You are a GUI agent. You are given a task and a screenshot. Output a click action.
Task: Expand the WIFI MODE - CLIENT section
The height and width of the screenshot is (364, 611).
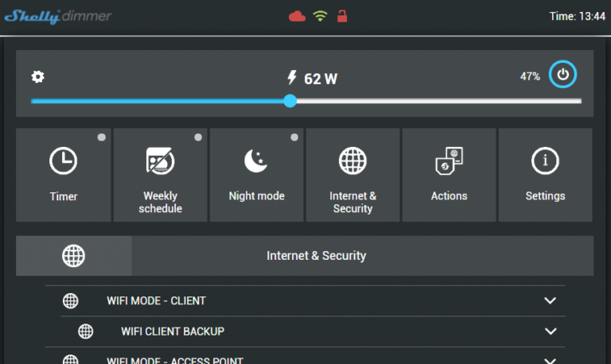pyautogui.click(x=549, y=301)
